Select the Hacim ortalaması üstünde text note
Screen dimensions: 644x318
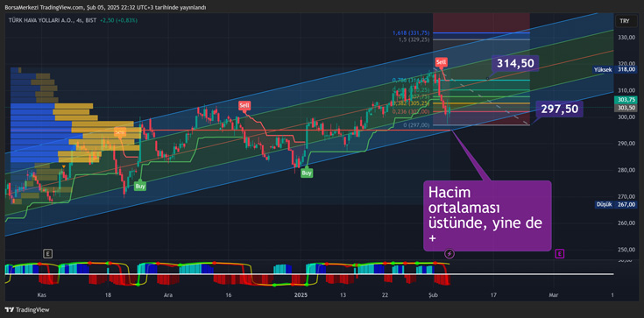click(487, 216)
